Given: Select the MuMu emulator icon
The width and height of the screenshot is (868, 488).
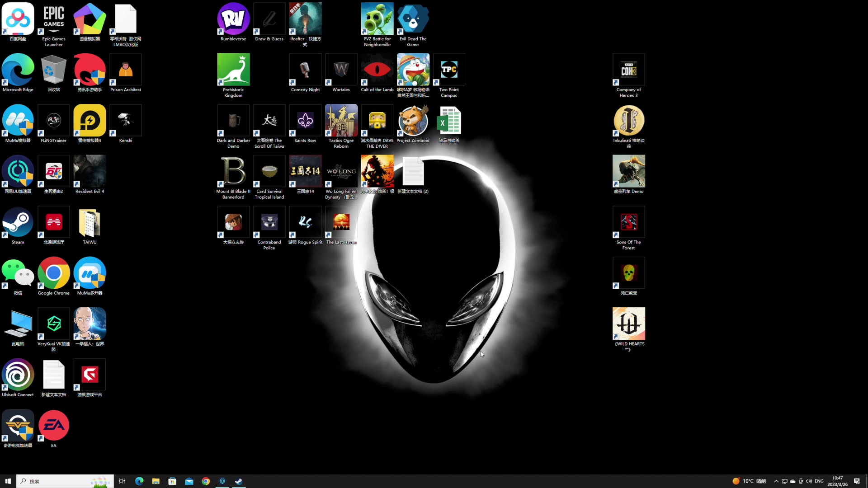Looking at the screenshot, I should [x=18, y=124].
